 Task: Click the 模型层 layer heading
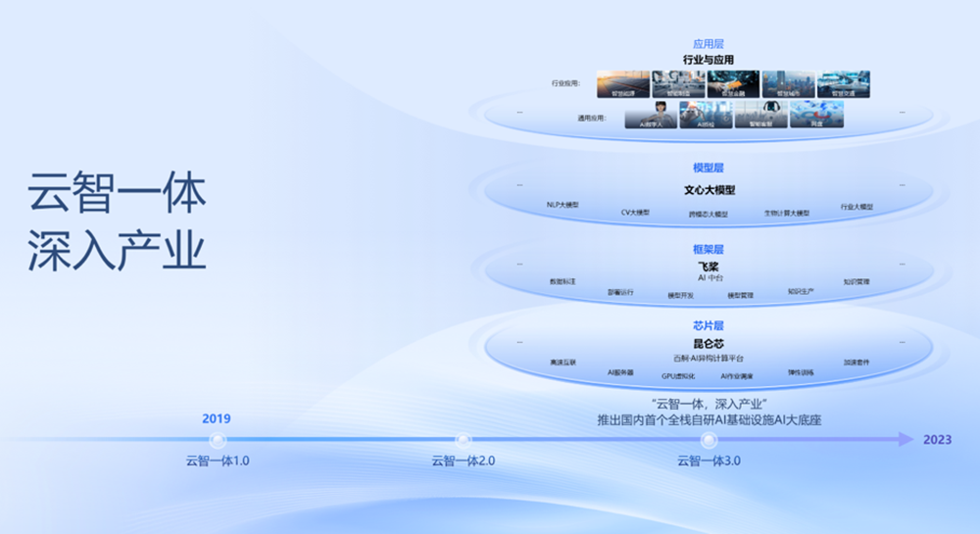click(x=709, y=168)
